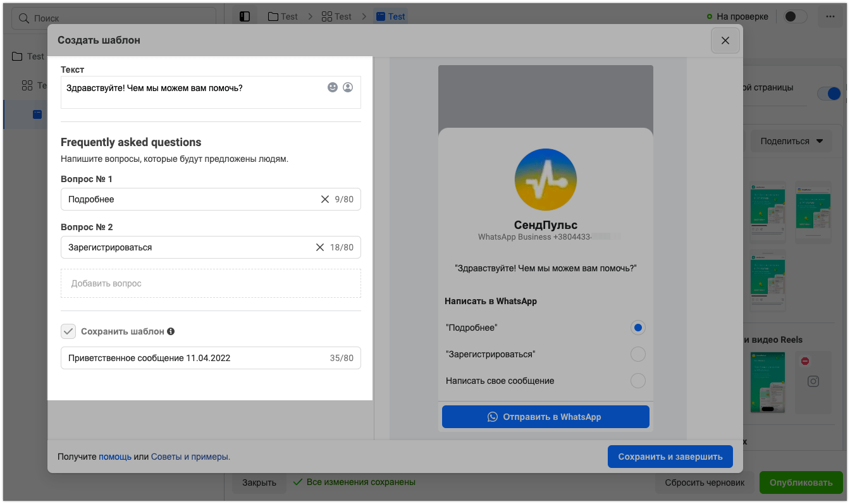Close the Создать шаблон dialog

click(725, 40)
